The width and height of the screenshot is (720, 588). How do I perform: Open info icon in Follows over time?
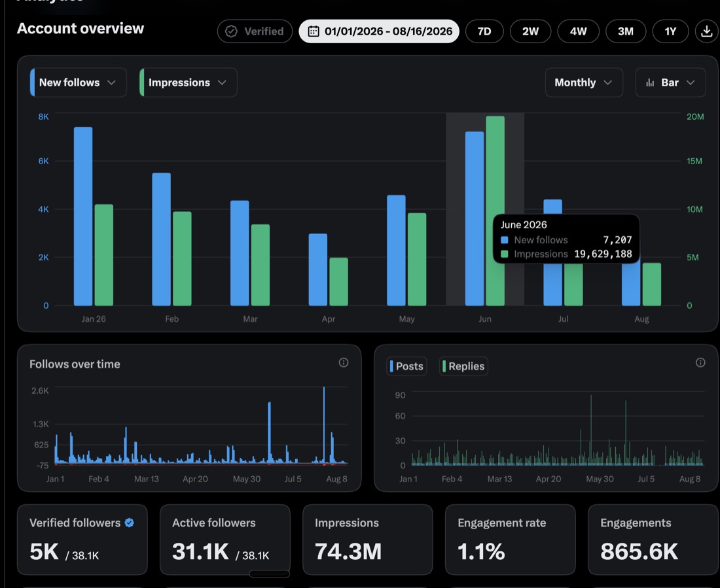[344, 362]
